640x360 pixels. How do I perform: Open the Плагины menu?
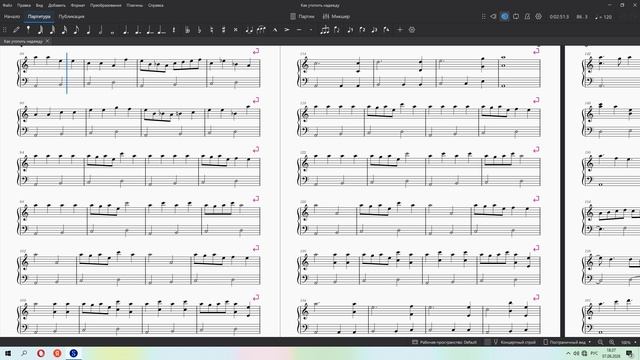pyautogui.click(x=135, y=5)
